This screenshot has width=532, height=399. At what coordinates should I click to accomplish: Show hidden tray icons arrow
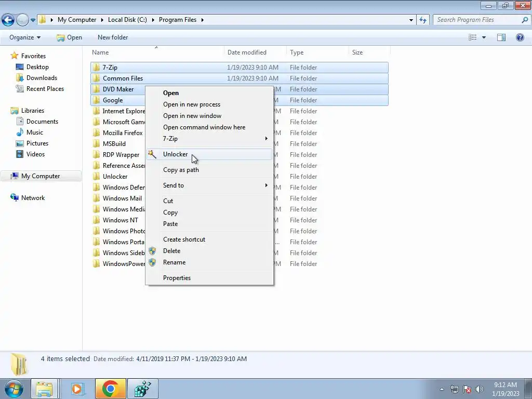tap(442, 389)
